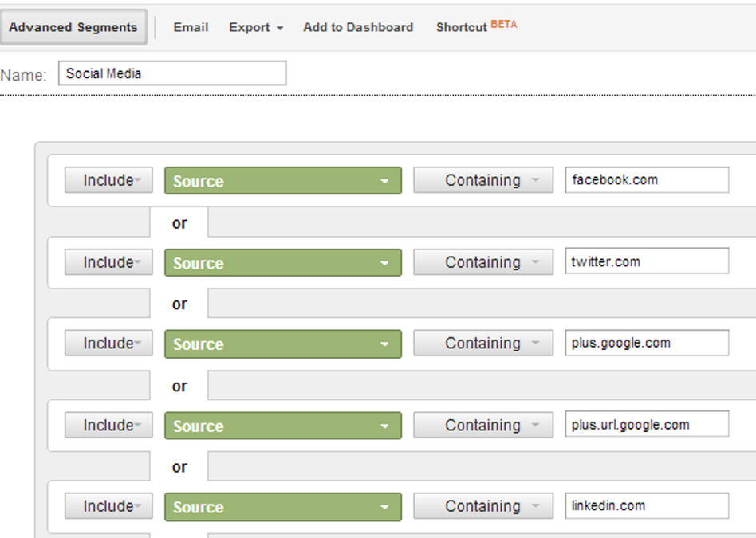Open the Export dropdown menu
The height and width of the screenshot is (538, 756).
[x=256, y=27]
